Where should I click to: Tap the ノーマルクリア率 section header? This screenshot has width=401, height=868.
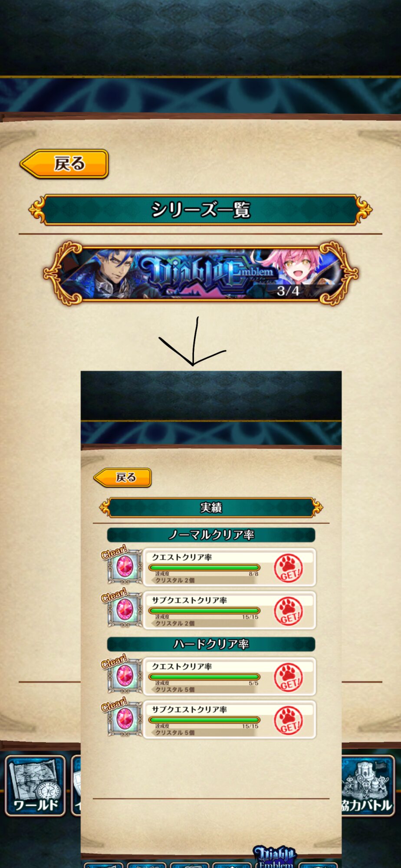[211, 535]
